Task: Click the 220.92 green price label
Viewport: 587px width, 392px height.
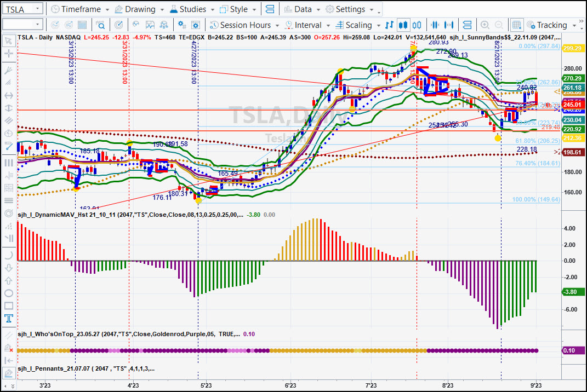Action: (x=572, y=129)
